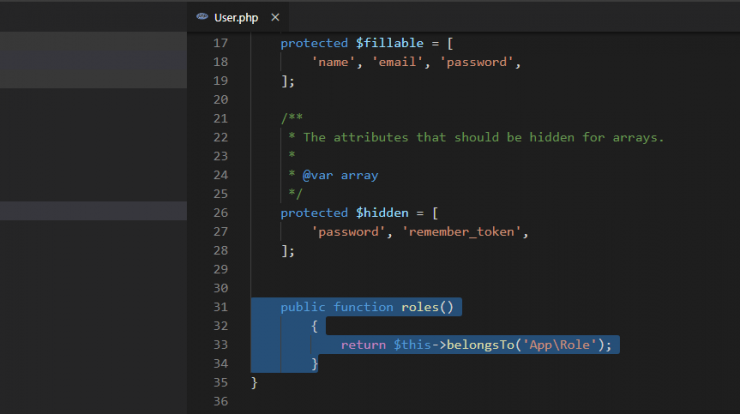The height and width of the screenshot is (414, 740).
Task: Click the PHP file icon on User.php tab
Action: 202,17
